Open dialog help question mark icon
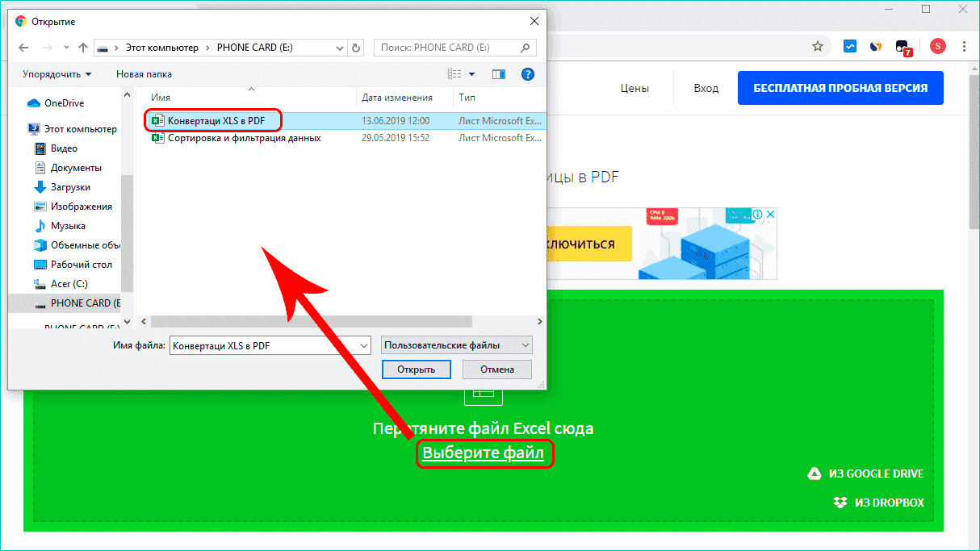This screenshot has width=980, height=551. pos(528,74)
